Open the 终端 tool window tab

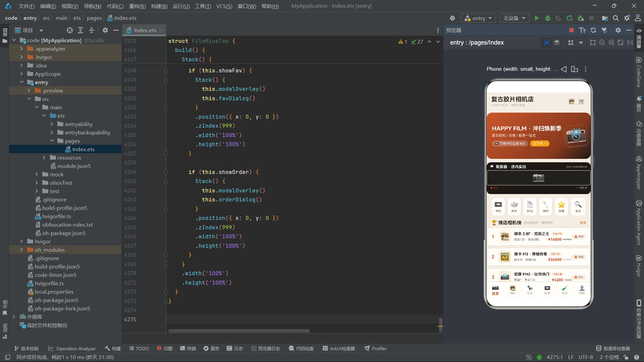188,349
